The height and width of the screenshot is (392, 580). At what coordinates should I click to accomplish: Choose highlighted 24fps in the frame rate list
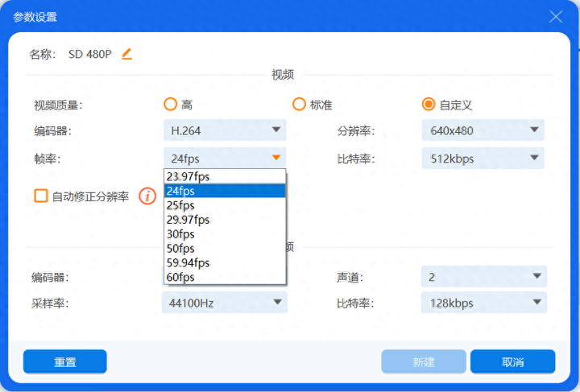pos(225,191)
